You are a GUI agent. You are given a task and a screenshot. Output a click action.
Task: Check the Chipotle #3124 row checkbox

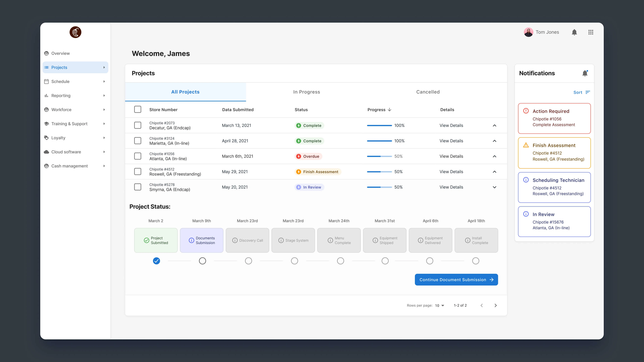tap(138, 141)
